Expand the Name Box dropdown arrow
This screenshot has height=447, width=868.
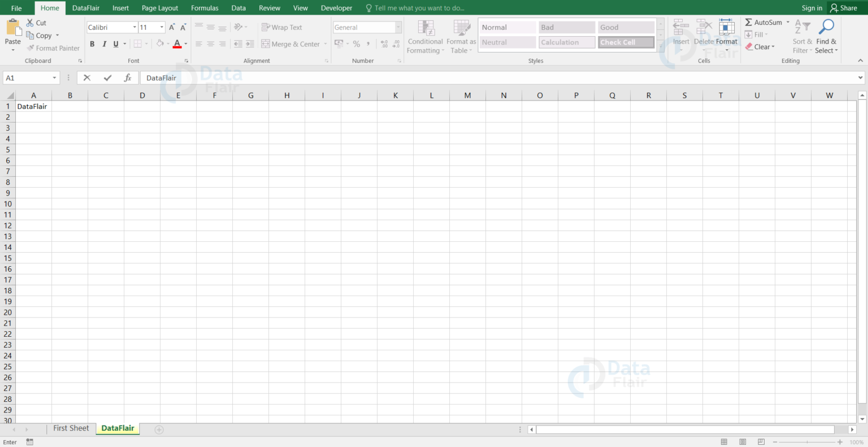[x=54, y=78]
